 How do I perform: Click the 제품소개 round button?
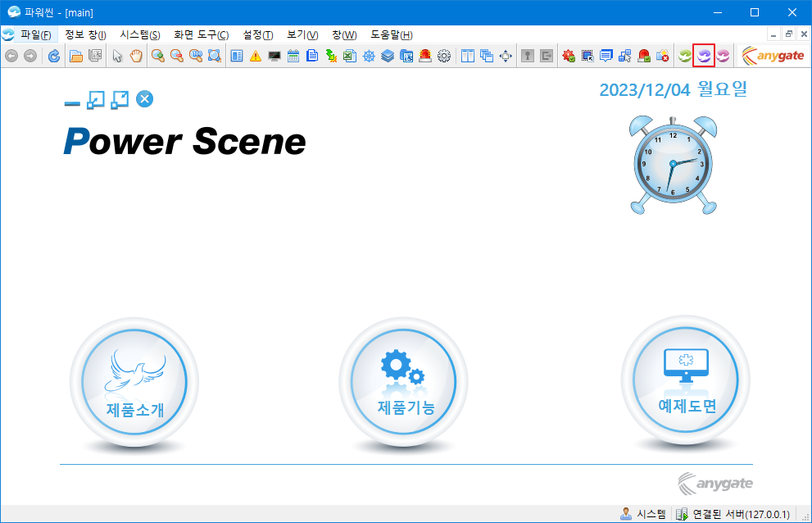(x=134, y=382)
